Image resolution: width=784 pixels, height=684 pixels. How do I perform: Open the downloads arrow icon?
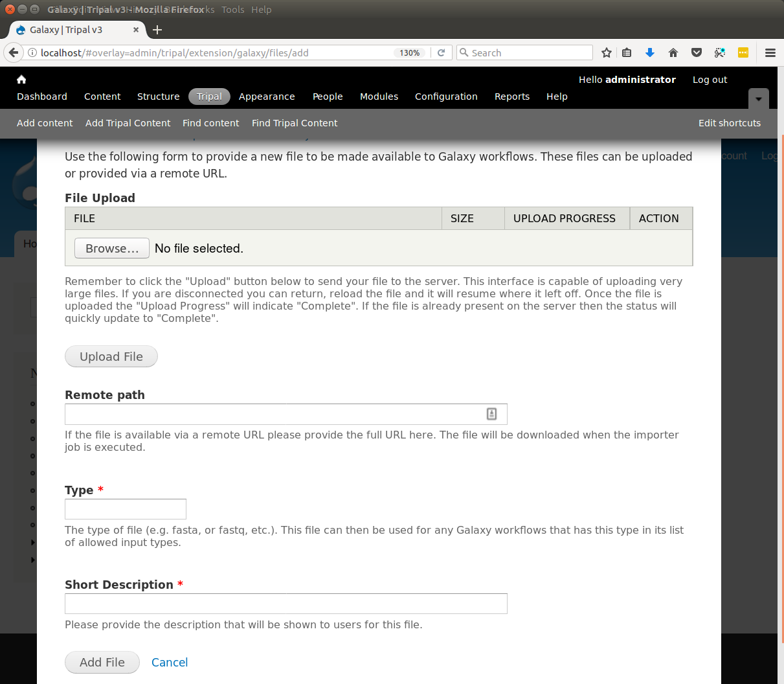[650, 52]
